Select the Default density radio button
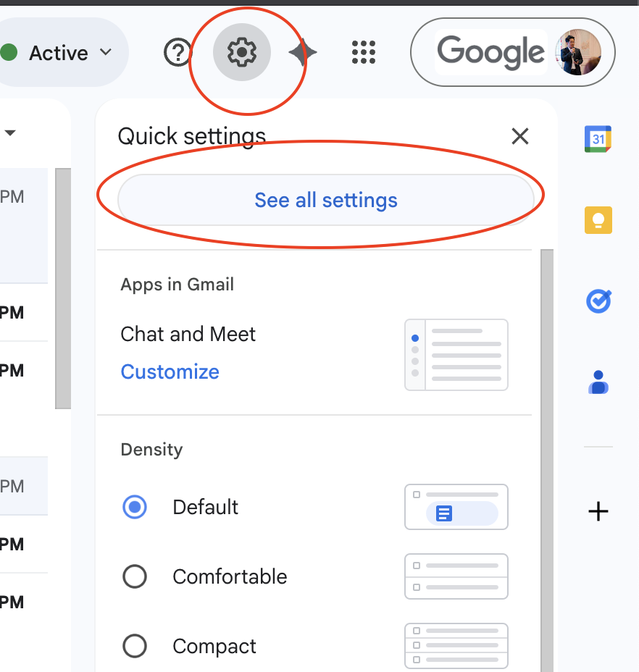 pos(135,507)
